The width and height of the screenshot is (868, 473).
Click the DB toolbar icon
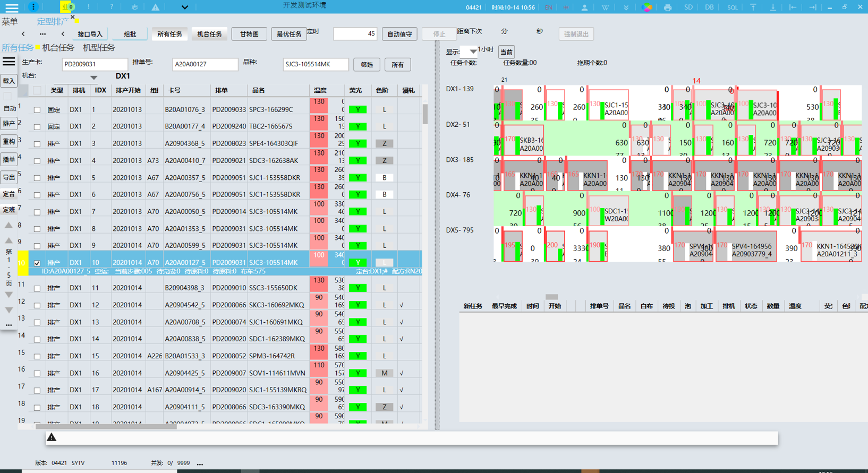click(x=709, y=7)
